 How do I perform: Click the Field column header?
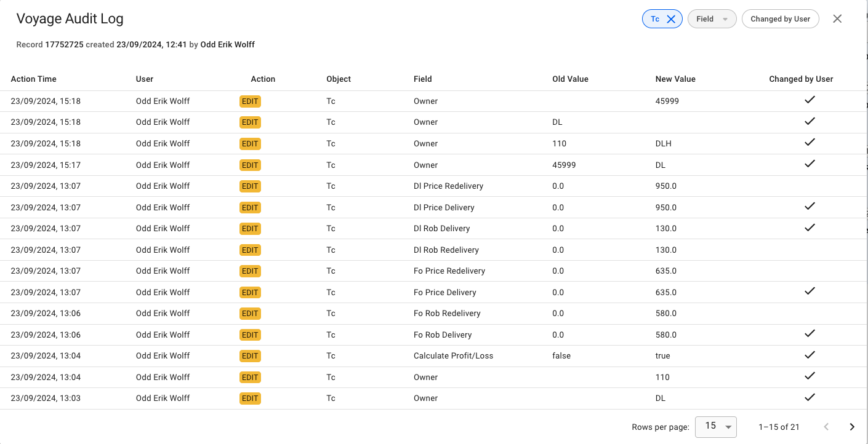pos(422,79)
